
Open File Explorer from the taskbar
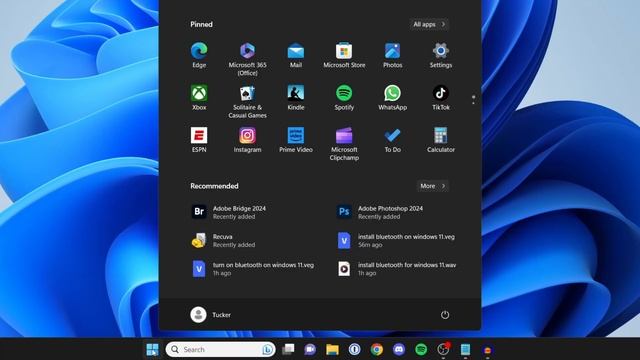pos(332,349)
